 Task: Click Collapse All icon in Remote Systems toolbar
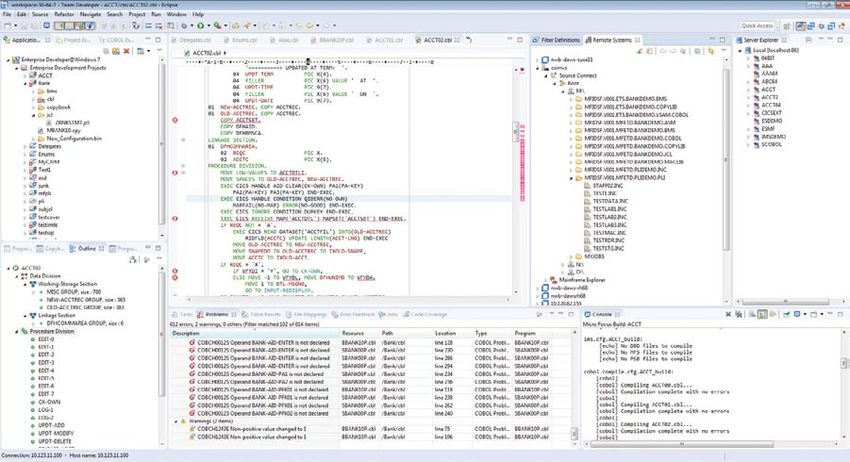click(x=697, y=51)
